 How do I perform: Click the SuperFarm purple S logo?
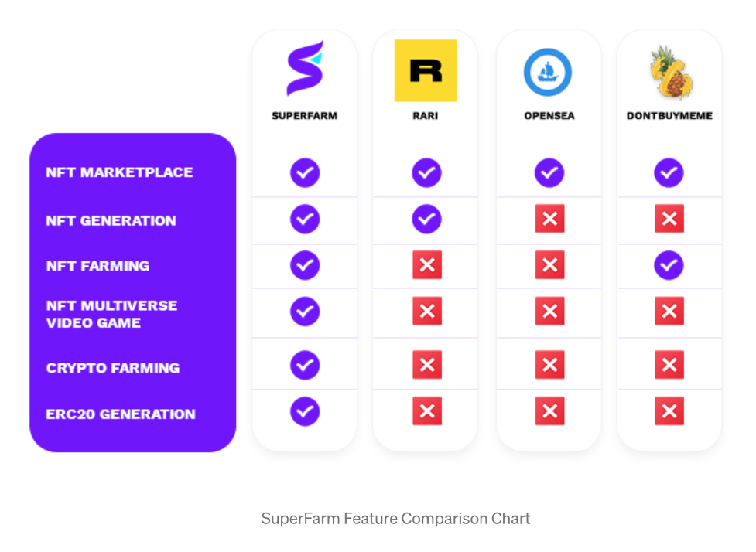pos(305,68)
